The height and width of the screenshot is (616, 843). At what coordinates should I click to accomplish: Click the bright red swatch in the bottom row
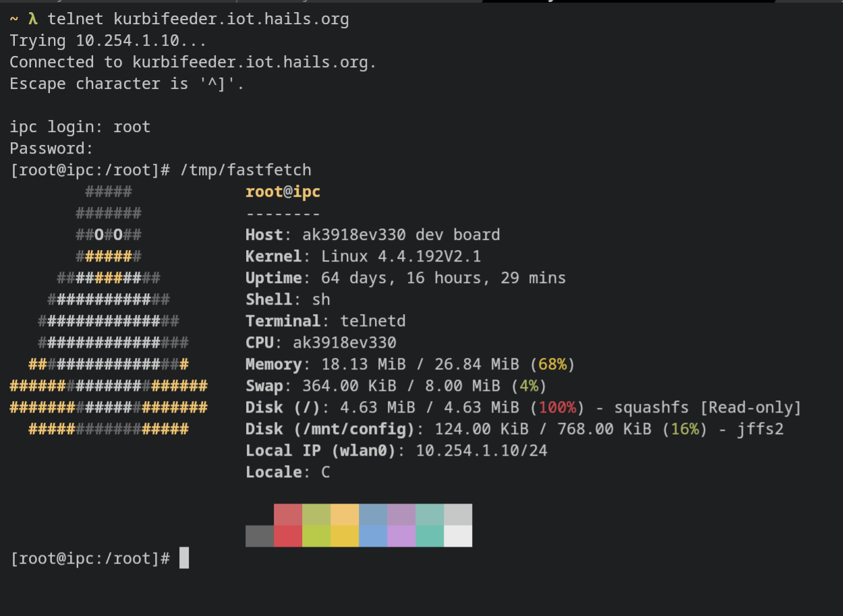[x=288, y=536]
